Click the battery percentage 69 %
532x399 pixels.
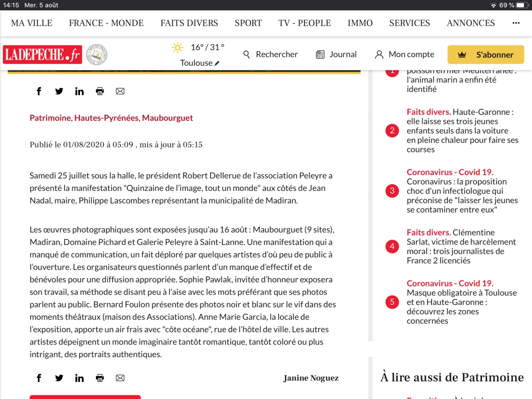pyautogui.click(x=506, y=5)
